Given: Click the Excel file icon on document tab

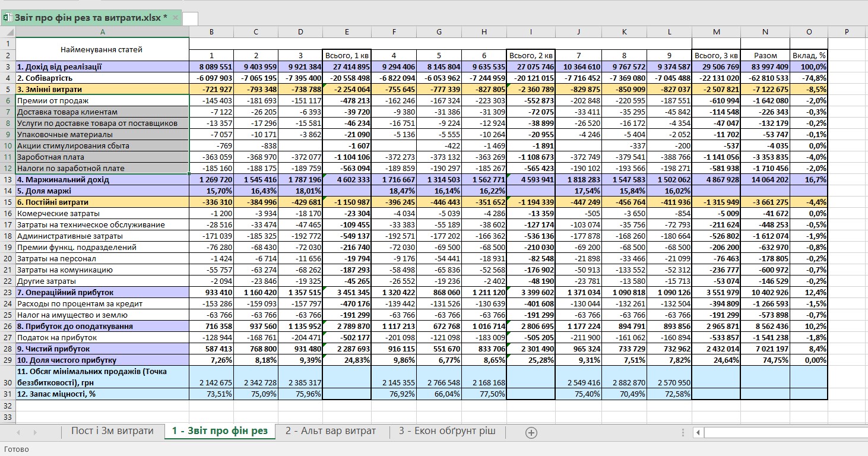Looking at the screenshot, I should point(8,18).
